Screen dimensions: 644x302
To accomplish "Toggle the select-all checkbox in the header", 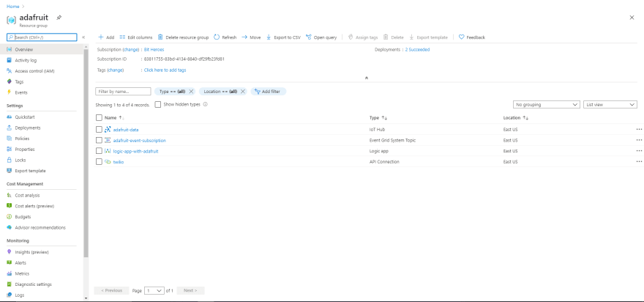I will (99, 118).
